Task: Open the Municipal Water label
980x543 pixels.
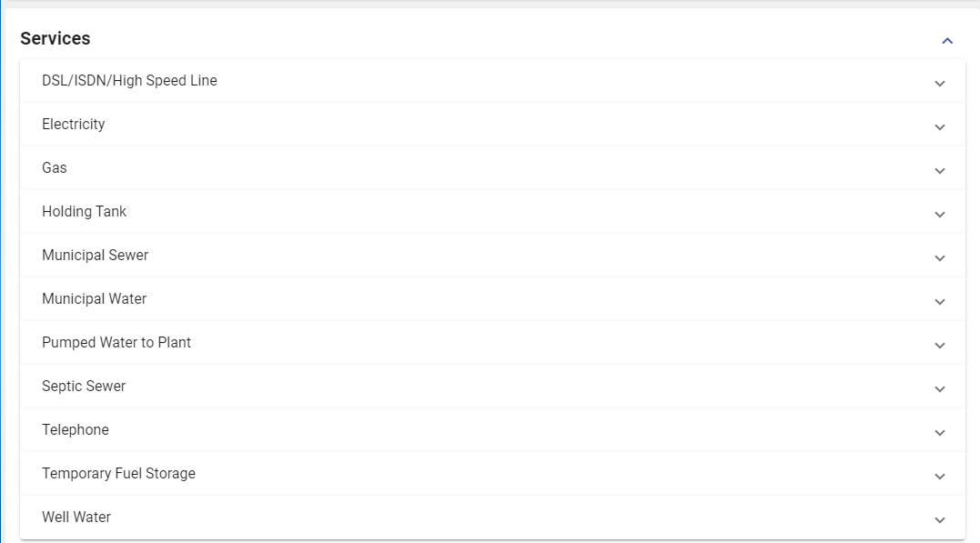Action: point(94,299)
